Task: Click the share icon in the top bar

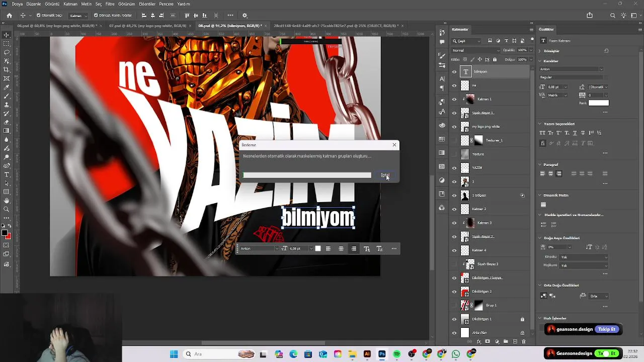Action: [x=590, y=16]
